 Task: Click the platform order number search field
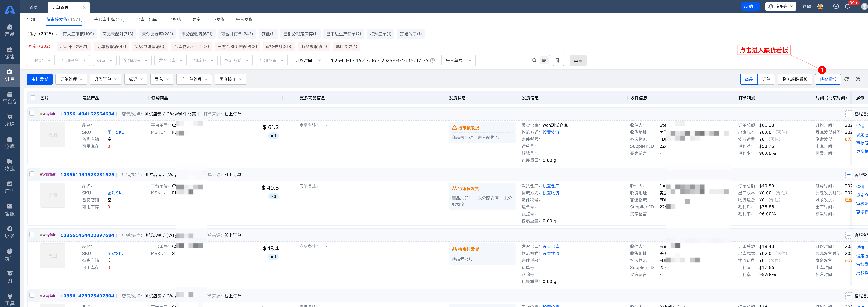click(x=502, y=60)
